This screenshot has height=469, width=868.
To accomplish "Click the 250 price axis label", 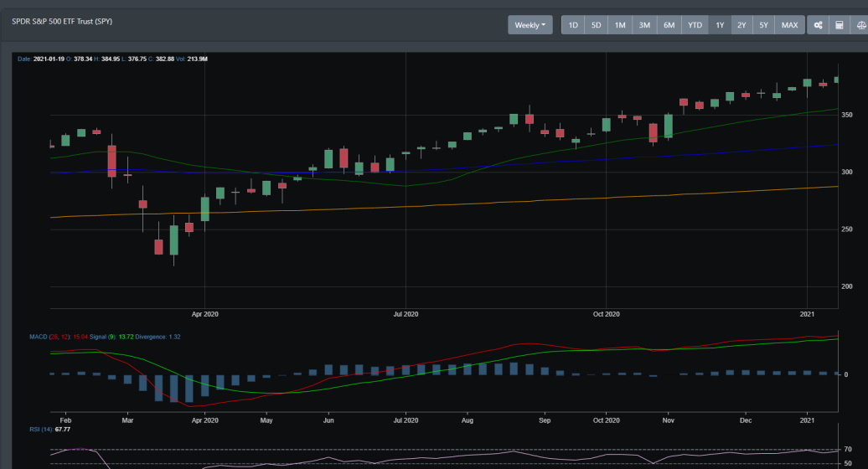I will tap(846, 229).
